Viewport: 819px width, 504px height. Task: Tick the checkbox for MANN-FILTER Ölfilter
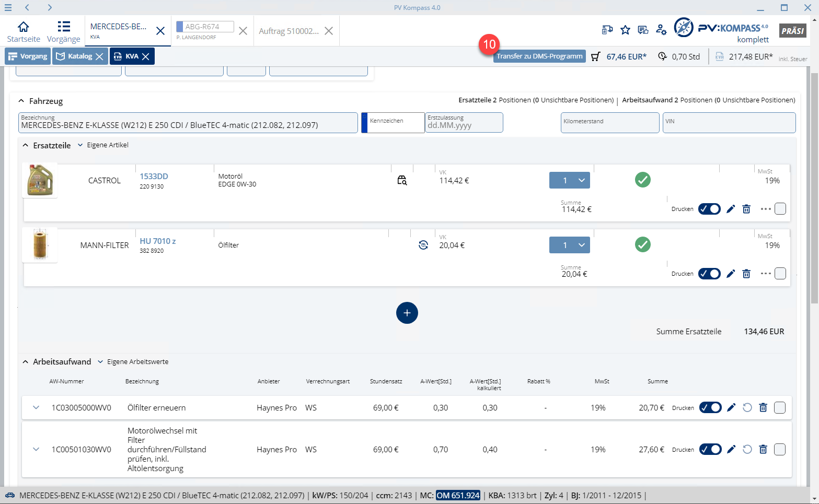coord(780,274)
